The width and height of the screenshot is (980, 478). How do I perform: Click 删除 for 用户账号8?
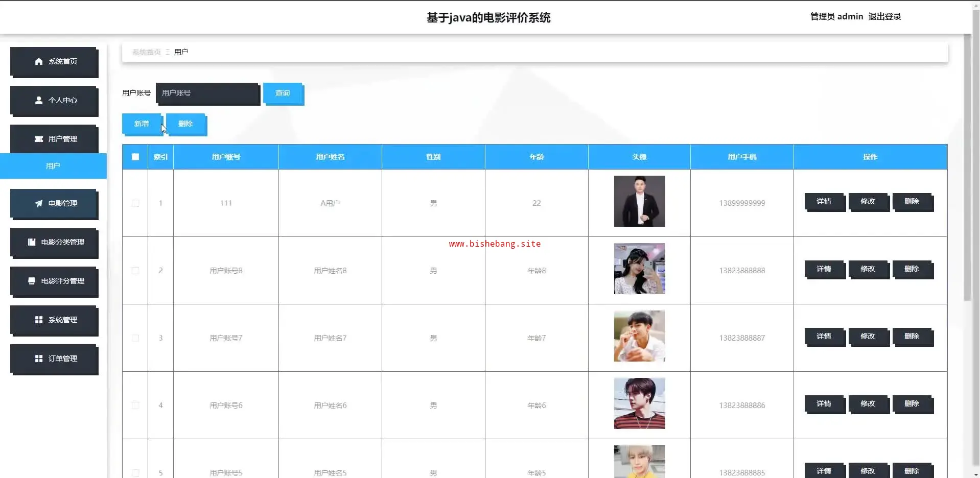[912, 269]
